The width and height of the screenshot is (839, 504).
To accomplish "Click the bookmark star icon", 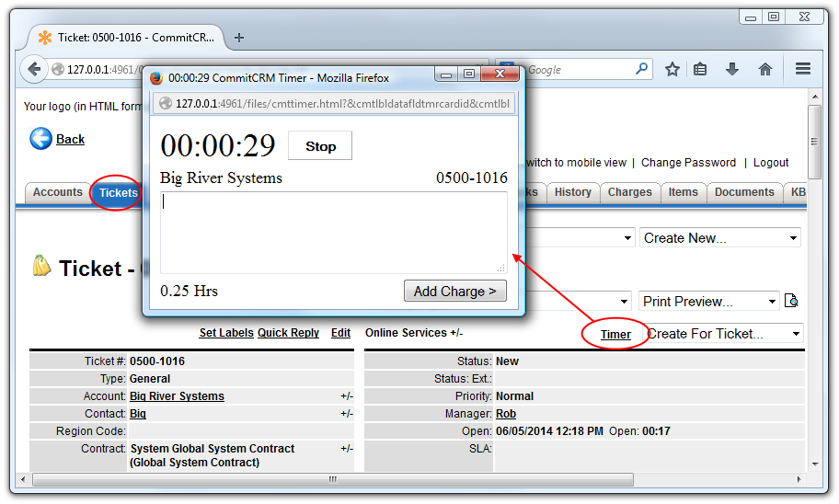I will click(x=672, y=69).
